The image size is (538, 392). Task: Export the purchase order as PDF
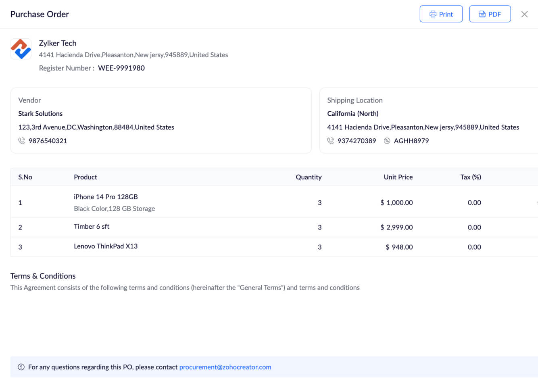point(490,14)
